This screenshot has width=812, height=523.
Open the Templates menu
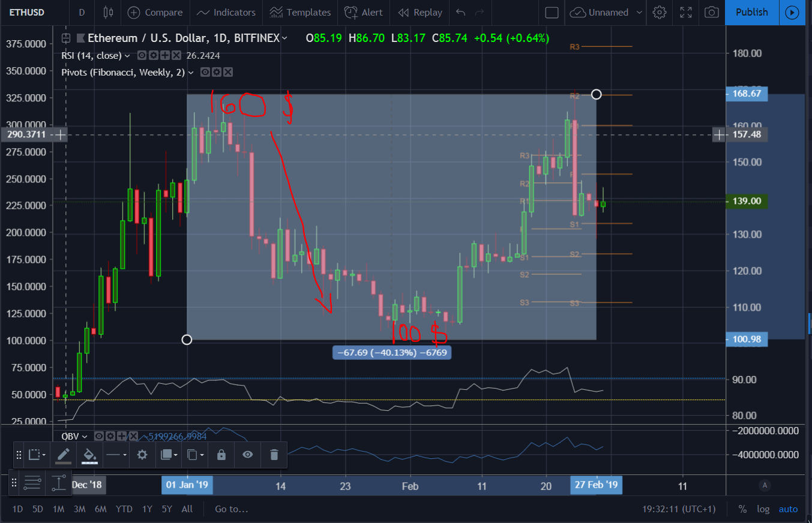[x=301, y=12]
